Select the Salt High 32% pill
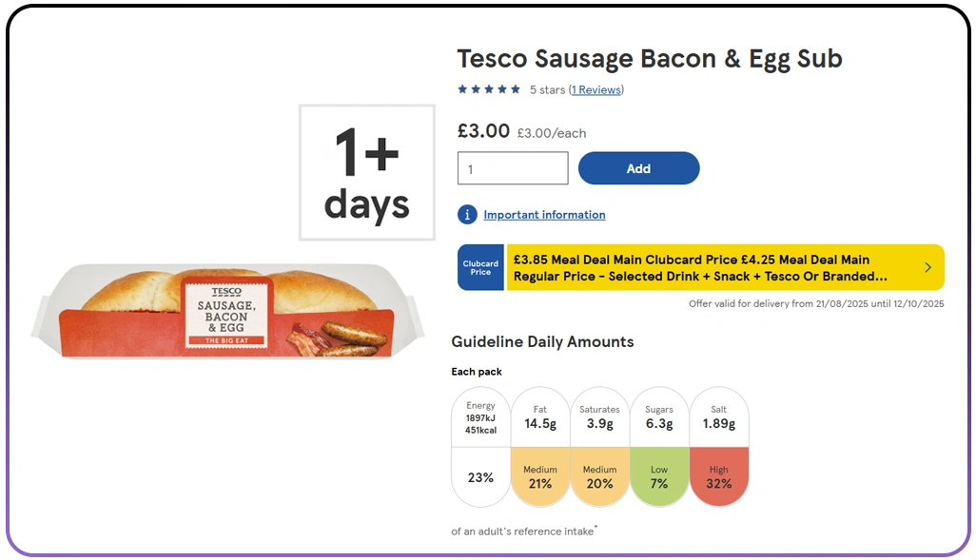Viewport: 976px width, 560px height. pyautogui.click(x=719, y=478)
